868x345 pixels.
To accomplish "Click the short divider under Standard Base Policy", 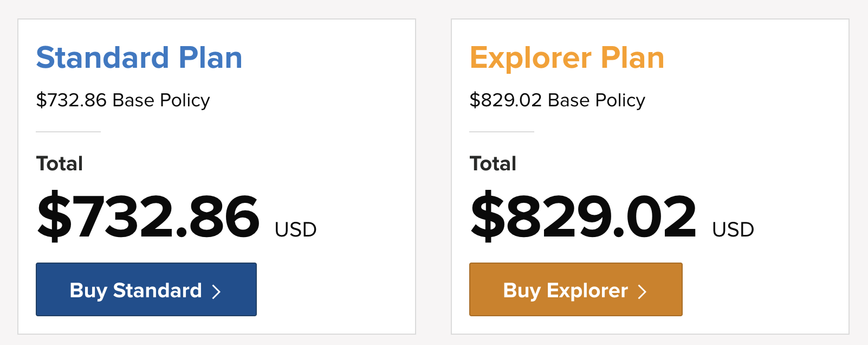I will tap(68, 131).
